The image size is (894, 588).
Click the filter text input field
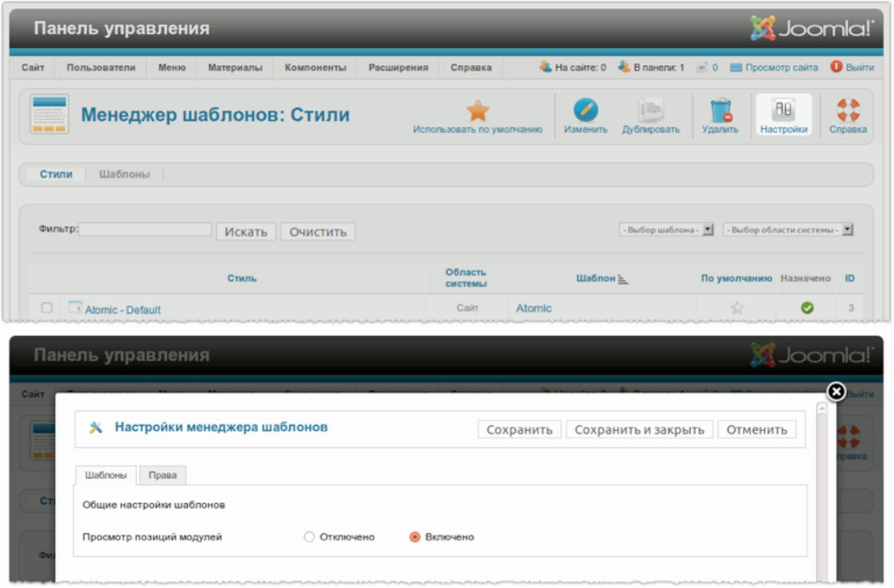[x=145, y=230]
